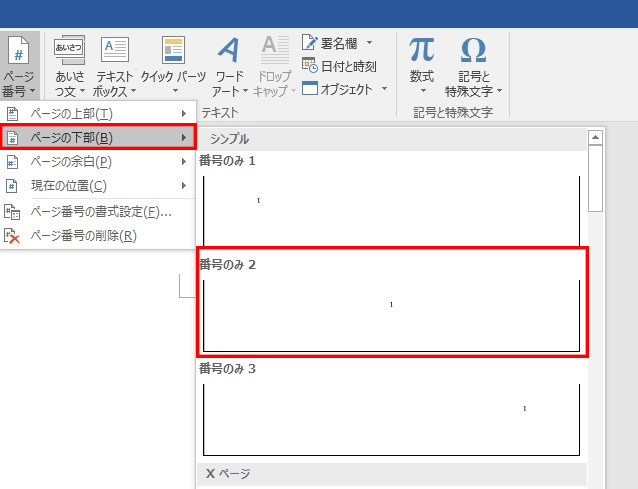
Task: Open ページの余白(P) submenu
Action: click(98, 162)
